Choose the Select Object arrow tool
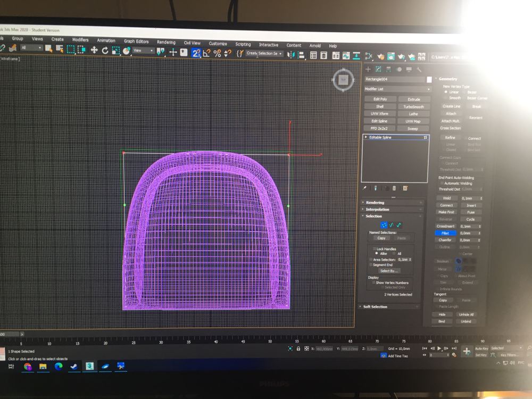 (x=48, y=49)
